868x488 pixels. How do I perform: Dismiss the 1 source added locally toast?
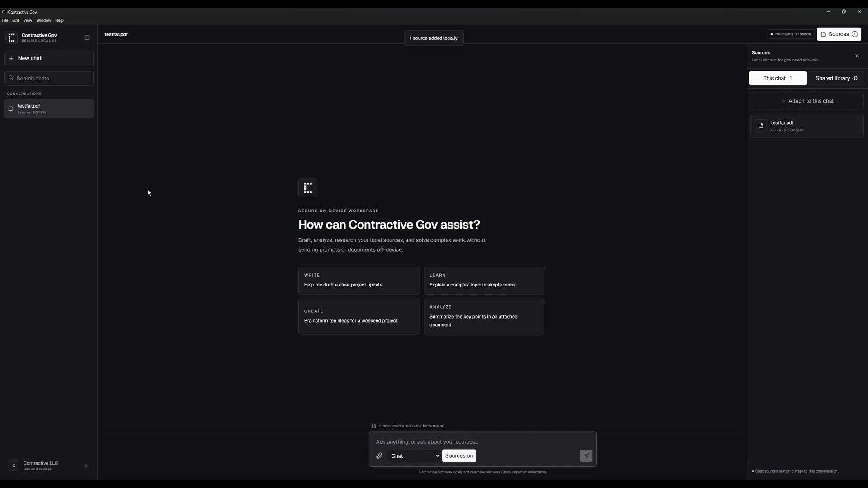(x=434, y=38)
